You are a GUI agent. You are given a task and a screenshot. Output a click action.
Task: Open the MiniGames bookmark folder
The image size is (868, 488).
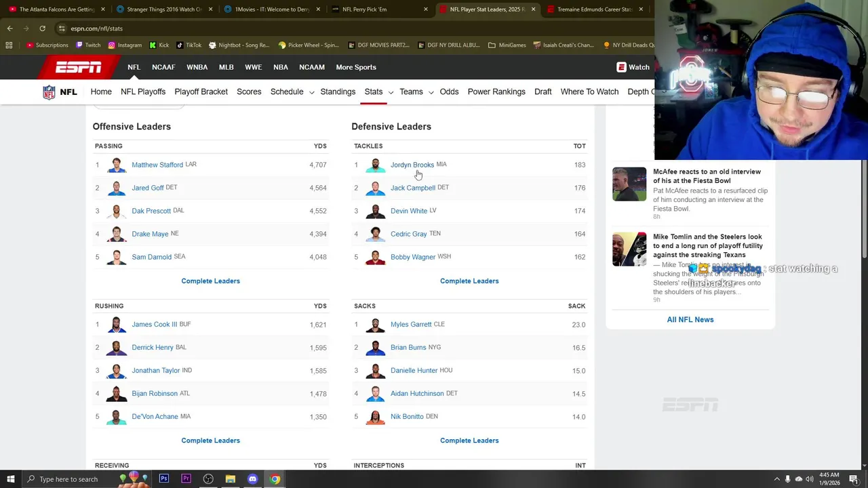coord(507,45)
